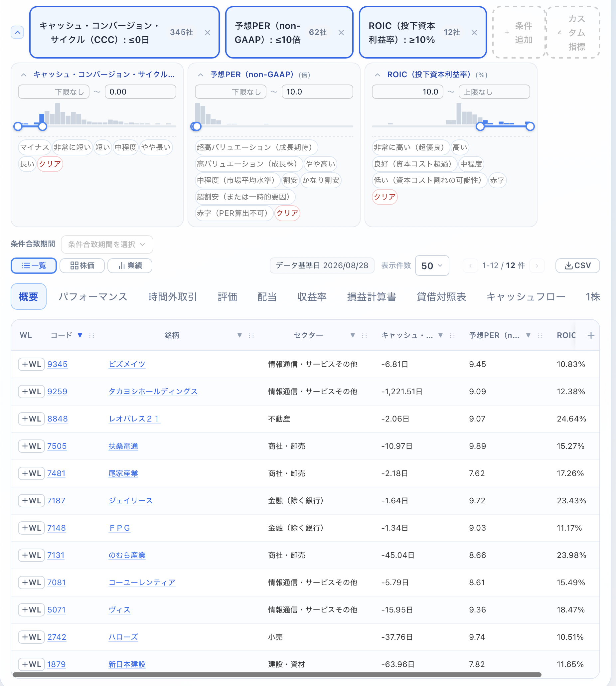Add ビズメイツ to the watchlist with +WL
The image size is (616, 686).
pyautogui.click(x=32, y=364)
